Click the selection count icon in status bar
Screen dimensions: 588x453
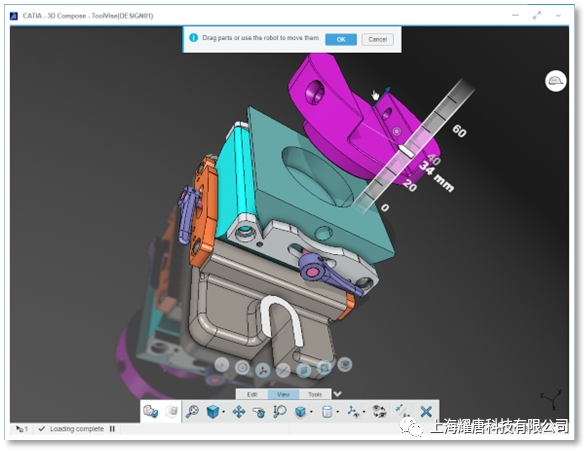pyautogui.click(x=21, y=429)
